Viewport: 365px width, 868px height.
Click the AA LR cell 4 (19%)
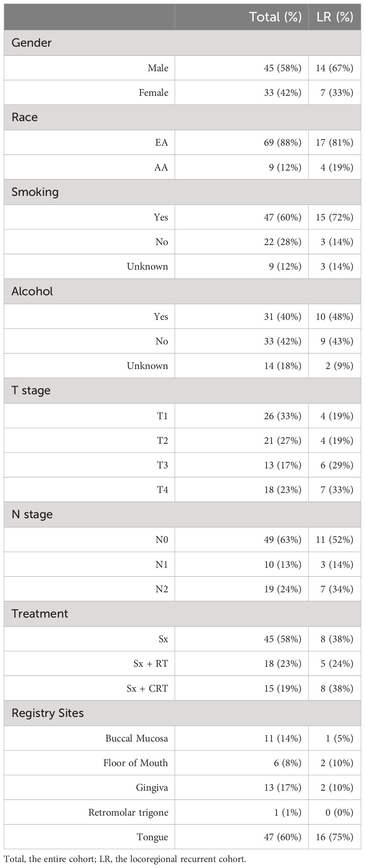[x=337, y=167]
